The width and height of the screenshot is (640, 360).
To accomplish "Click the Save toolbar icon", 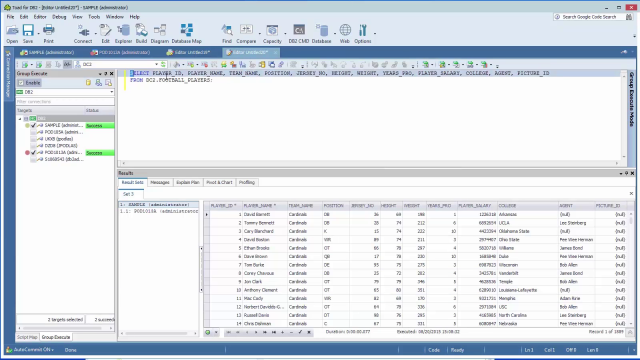I will (28, 34).
